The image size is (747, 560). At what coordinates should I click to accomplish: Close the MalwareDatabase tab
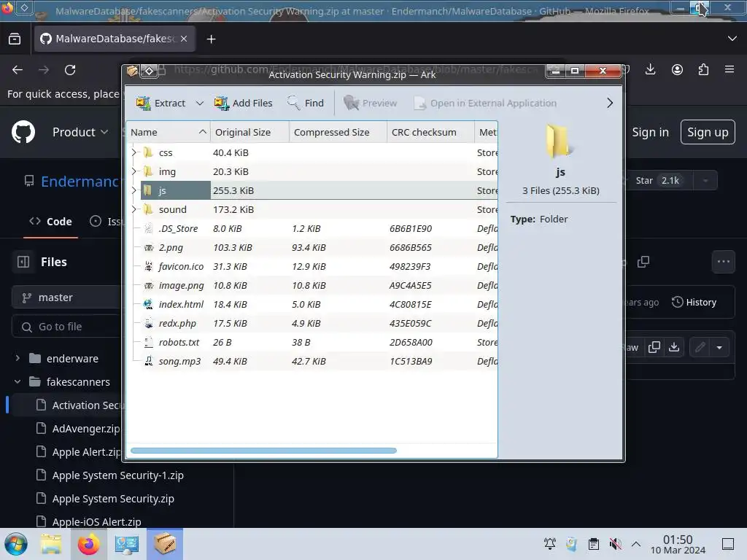184,39
